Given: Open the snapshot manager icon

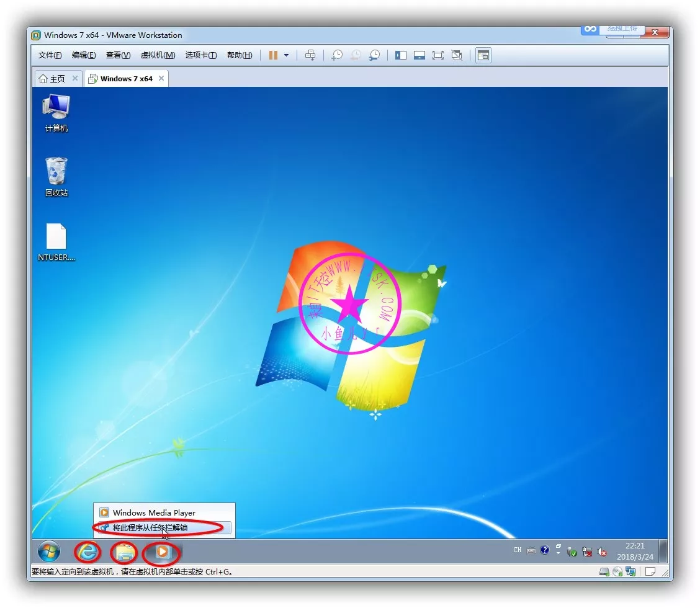Looking at the screenshot, I should tap(374, 55).
